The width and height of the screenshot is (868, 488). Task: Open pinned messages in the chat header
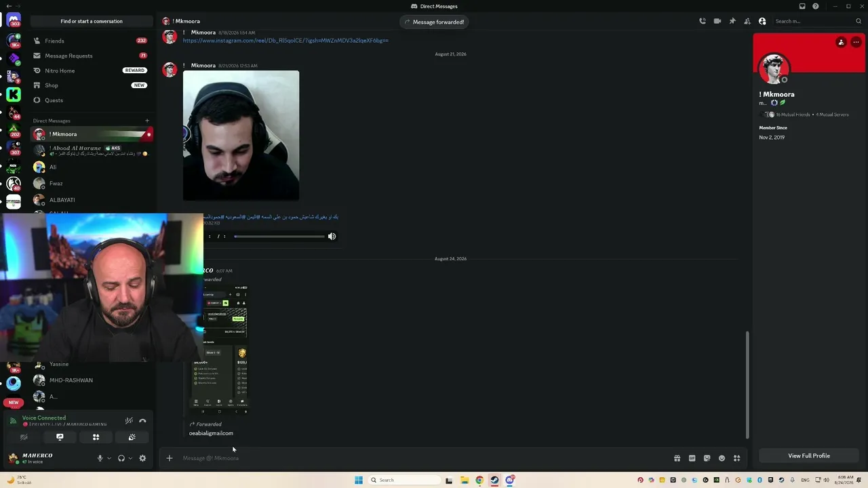point(732,21)
